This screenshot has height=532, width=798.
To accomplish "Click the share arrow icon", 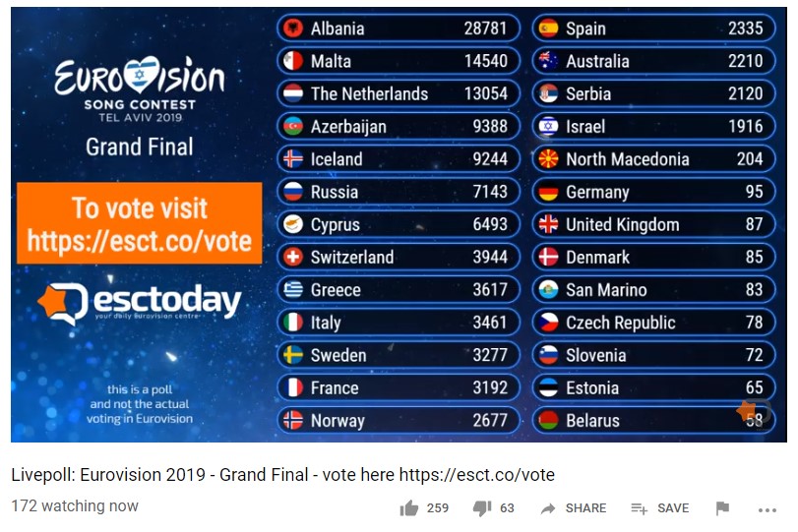I will pyautogui.click(x=548, y=508).
